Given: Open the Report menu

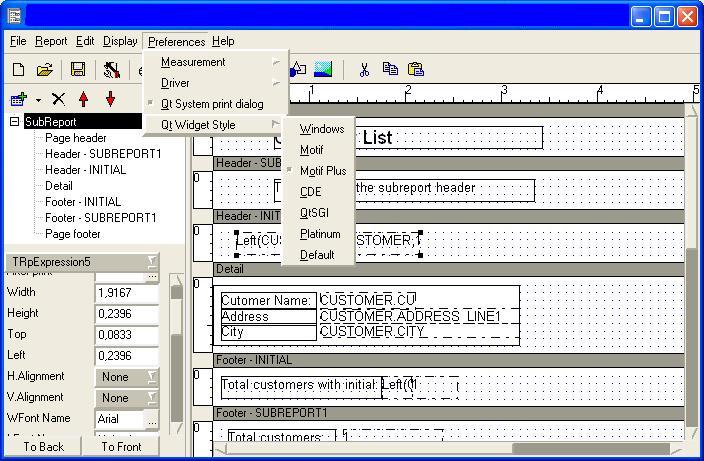Looking at the screenshot, I should click(x=51, y=41).
